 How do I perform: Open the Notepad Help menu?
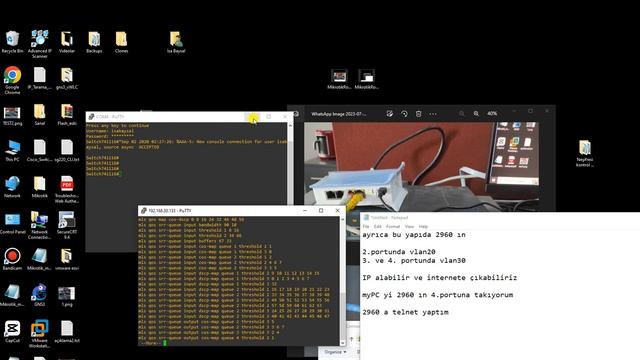click(423, 227)
